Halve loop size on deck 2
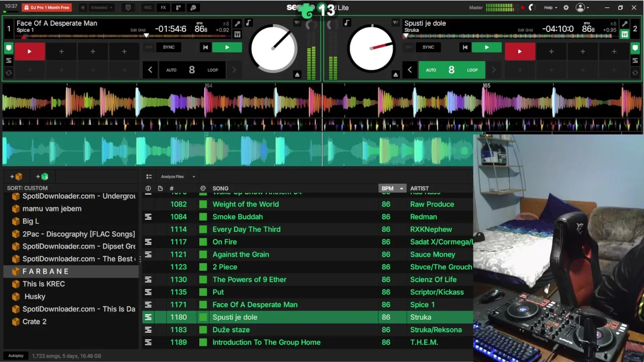644x362 pixels. 410,70
